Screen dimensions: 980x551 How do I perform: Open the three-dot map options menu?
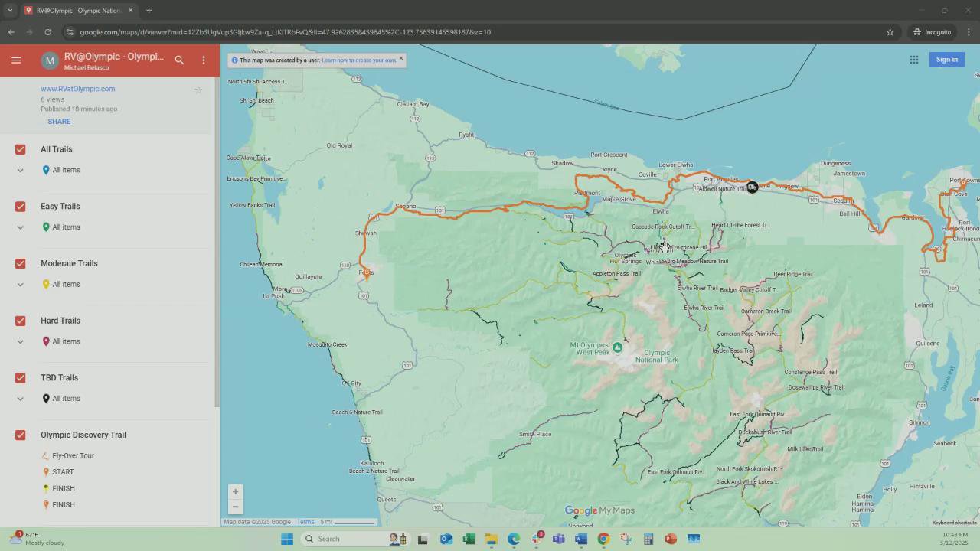pyautogui.click(x=204, y=60)
